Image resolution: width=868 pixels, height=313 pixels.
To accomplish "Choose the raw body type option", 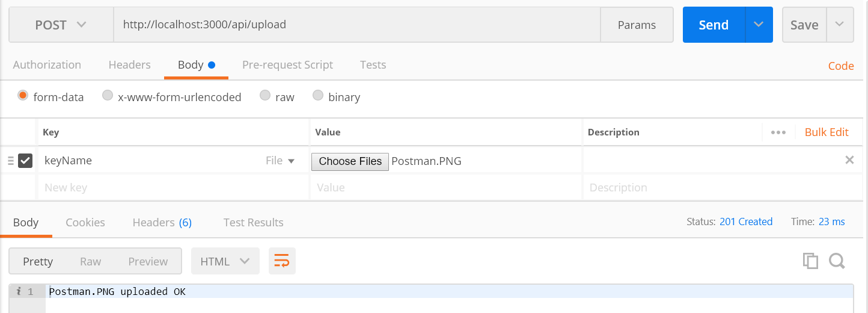I will (265, 96).
